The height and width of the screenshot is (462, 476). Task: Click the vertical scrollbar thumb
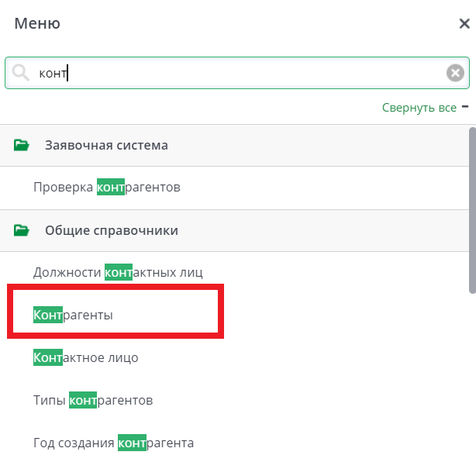coord(472,209)
